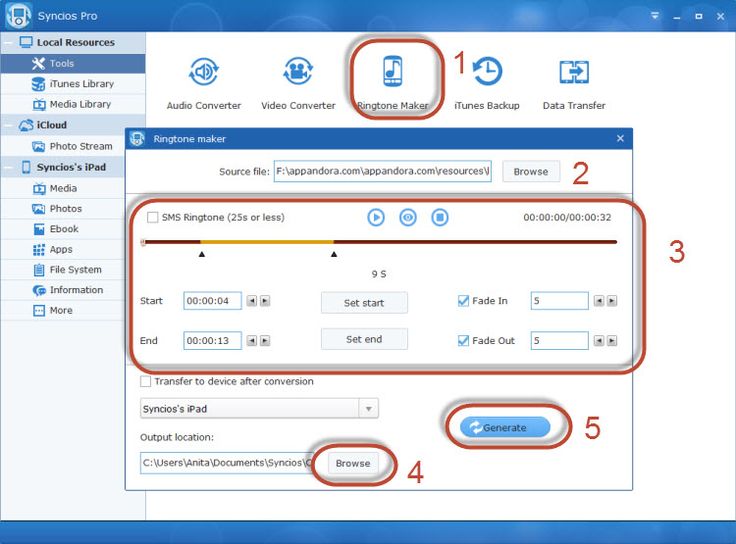Click the End time field 00:00:13
The width and height of the screenshot is (736, 544).
(213, 341)
